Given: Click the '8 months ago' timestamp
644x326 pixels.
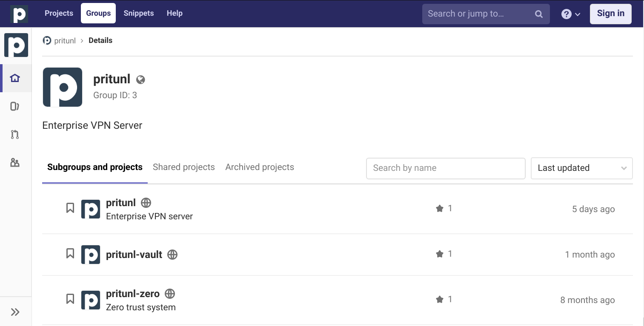Looking at the screenshot, I should click(587, 300).
